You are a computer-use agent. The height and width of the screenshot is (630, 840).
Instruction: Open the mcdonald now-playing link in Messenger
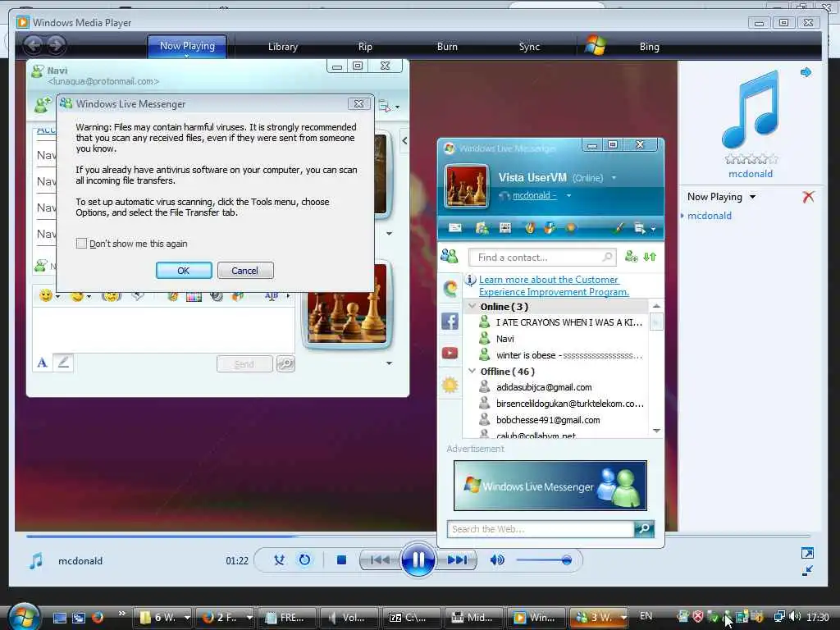point(534,195)
